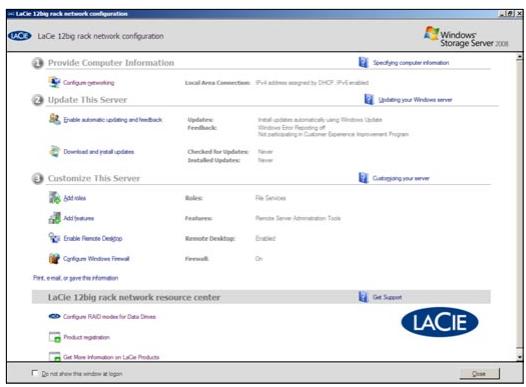Image resolution: width=526 pixels, height=387 pixels.
Task: Click the Customize This Server heading
Action: [x=94, y=178]
